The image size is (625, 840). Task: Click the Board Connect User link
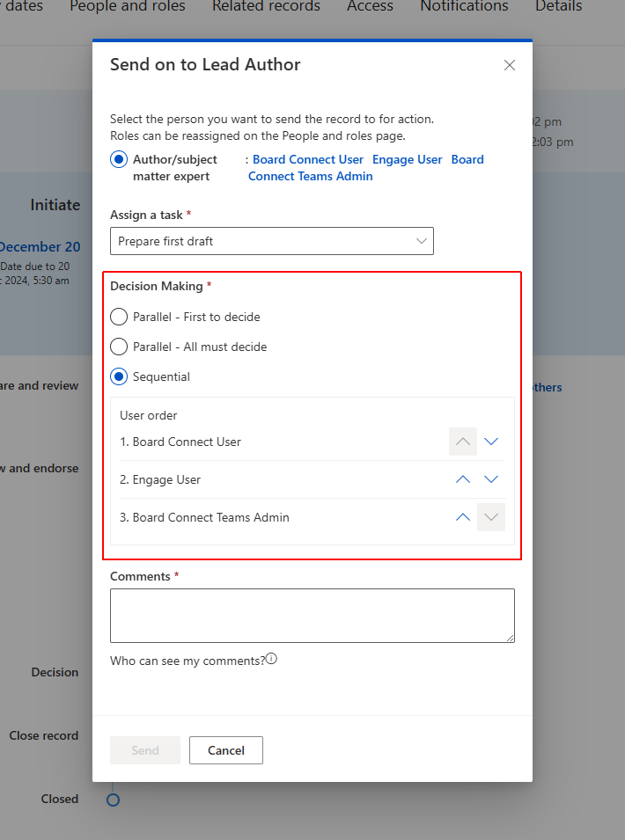pos(308,159)
